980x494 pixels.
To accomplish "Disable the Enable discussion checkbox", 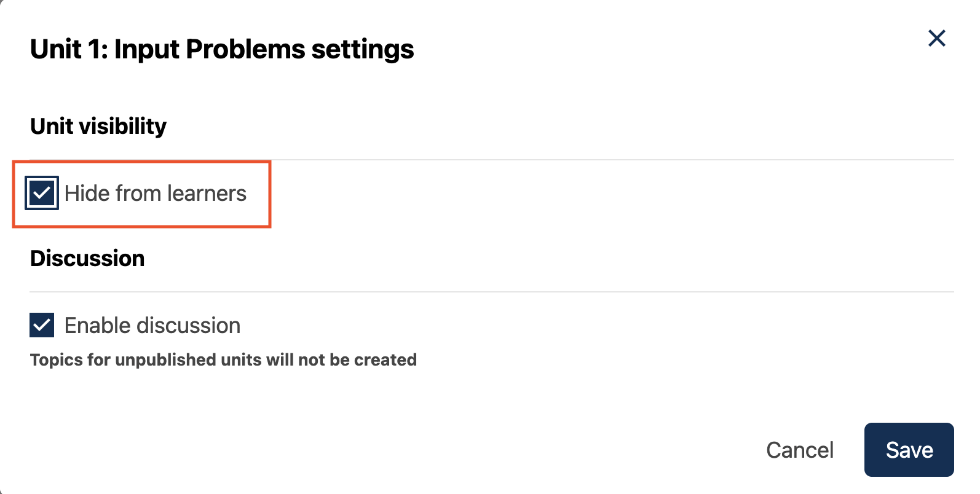I will pyautogui.click(x=42, y=325).
